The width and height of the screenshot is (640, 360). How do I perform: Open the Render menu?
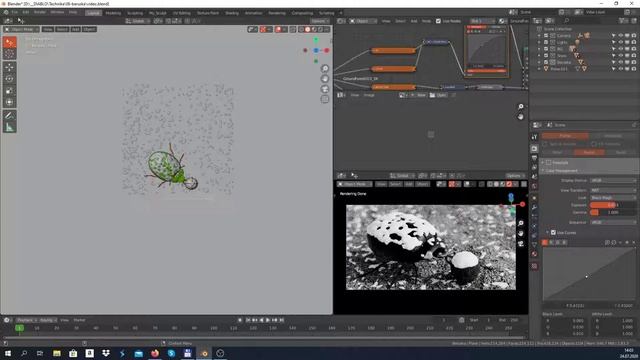[40, 13]
